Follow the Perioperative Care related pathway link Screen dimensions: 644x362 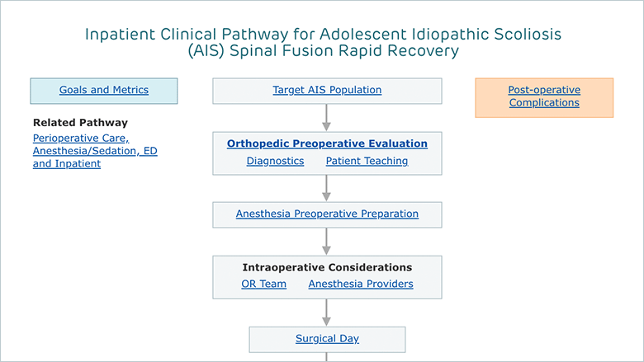[95, 151]
